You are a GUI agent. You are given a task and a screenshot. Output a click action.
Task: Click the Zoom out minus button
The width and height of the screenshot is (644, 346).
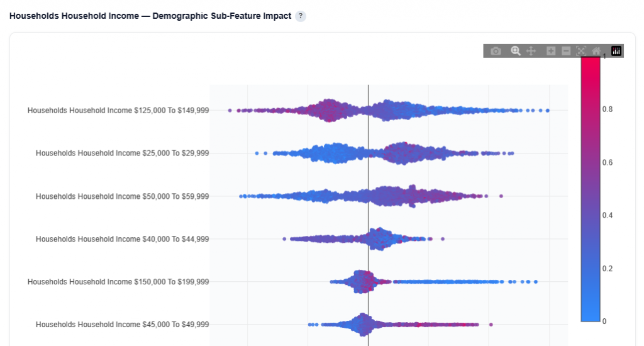click(566, 51)
